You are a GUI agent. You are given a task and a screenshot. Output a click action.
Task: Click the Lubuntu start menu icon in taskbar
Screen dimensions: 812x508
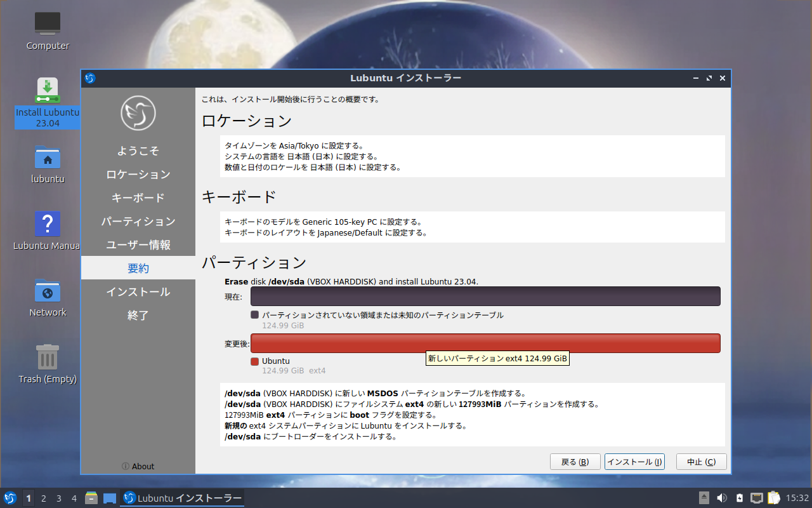(10, 498)
